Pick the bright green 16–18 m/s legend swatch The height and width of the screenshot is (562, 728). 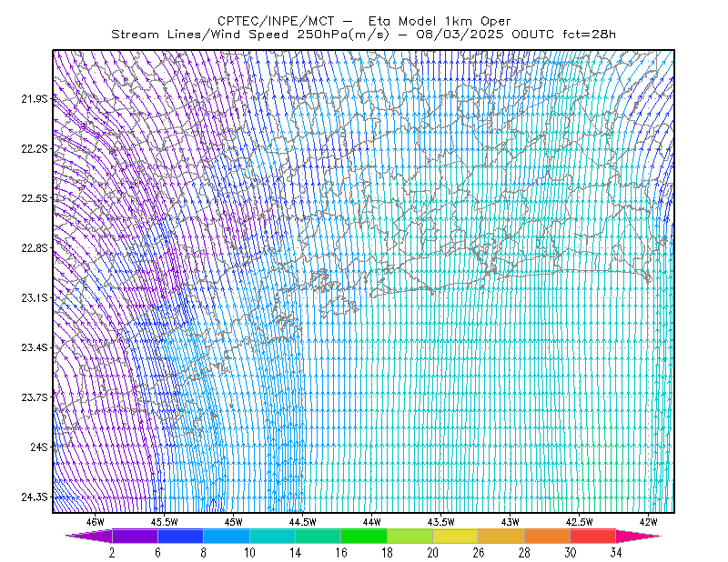(364, 536)
